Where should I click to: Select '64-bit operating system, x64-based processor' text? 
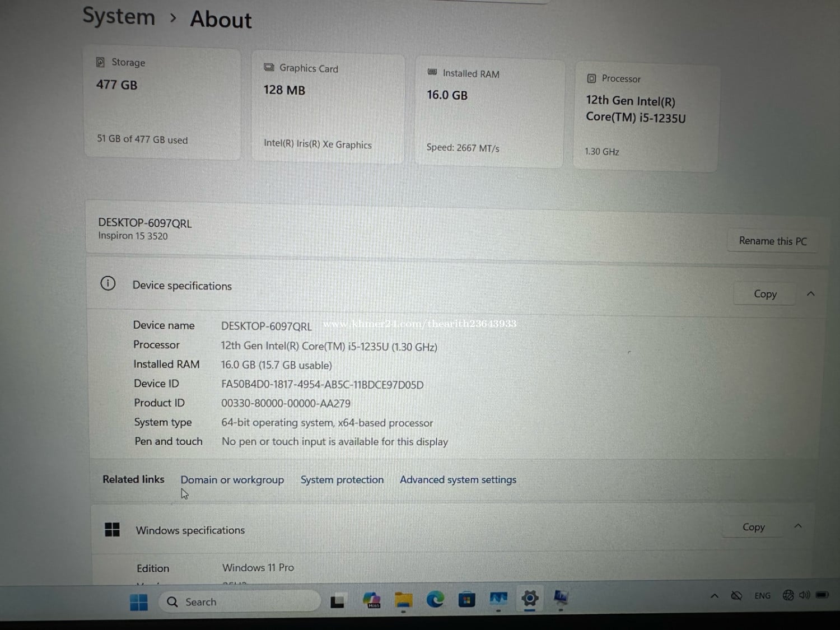(x=327, y=423)
